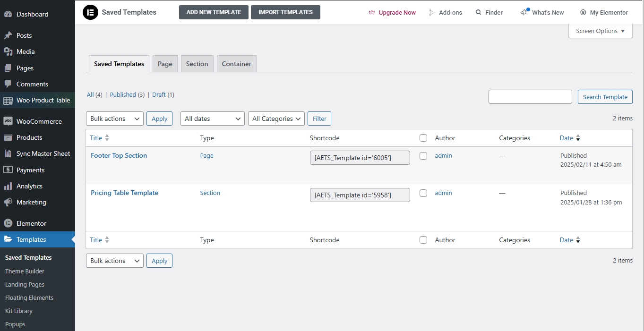
Task: Click the WooCommerce logo icon
Action: (8, 121)
